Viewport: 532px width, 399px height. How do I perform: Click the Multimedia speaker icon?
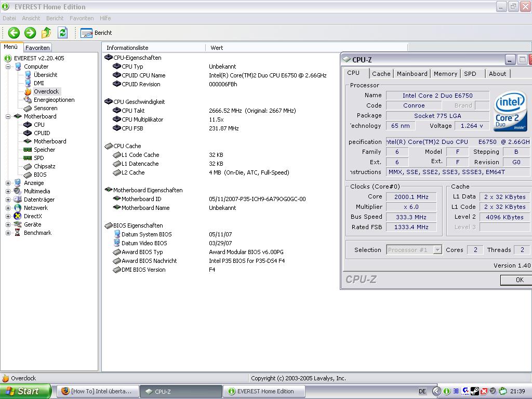coord(18,191)
